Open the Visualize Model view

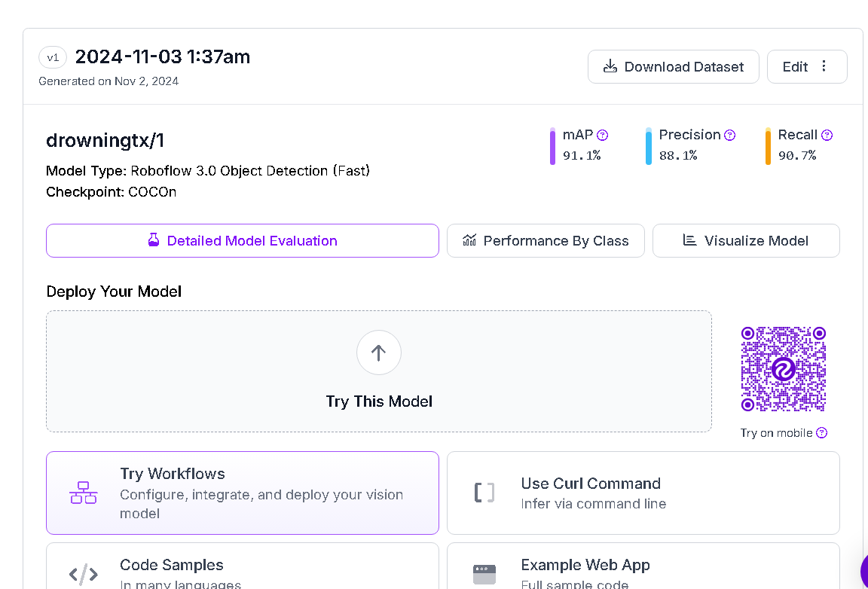click(x=746, y=241)
